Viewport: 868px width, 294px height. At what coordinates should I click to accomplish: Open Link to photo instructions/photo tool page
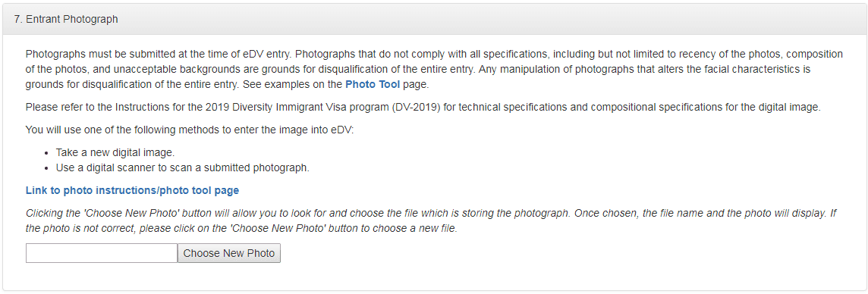(132, 190)
